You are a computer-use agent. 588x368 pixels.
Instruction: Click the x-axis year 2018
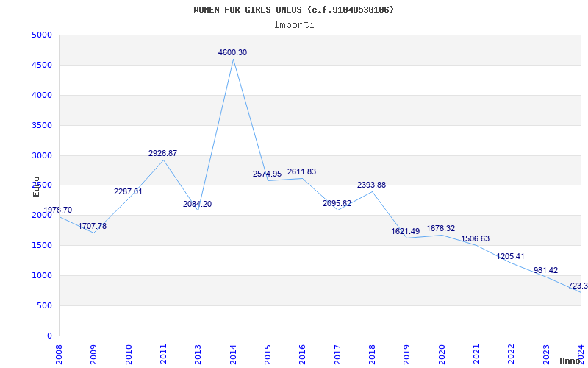pos(372,354)
